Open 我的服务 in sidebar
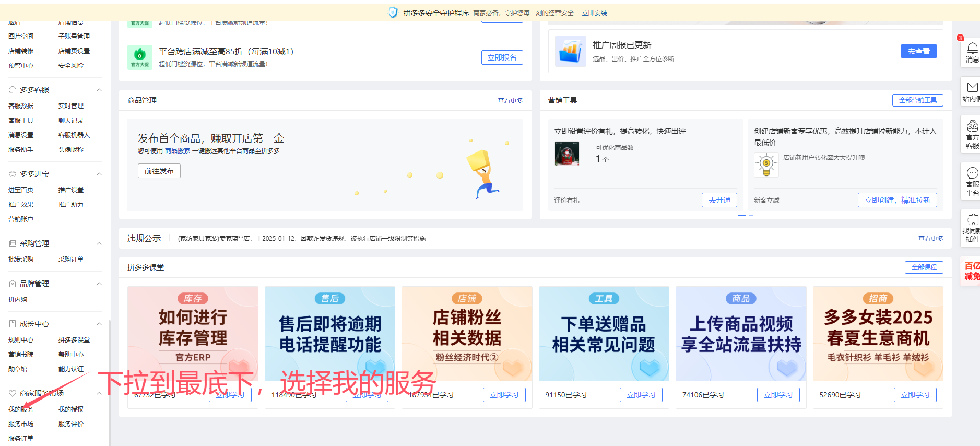 point(21,409)
